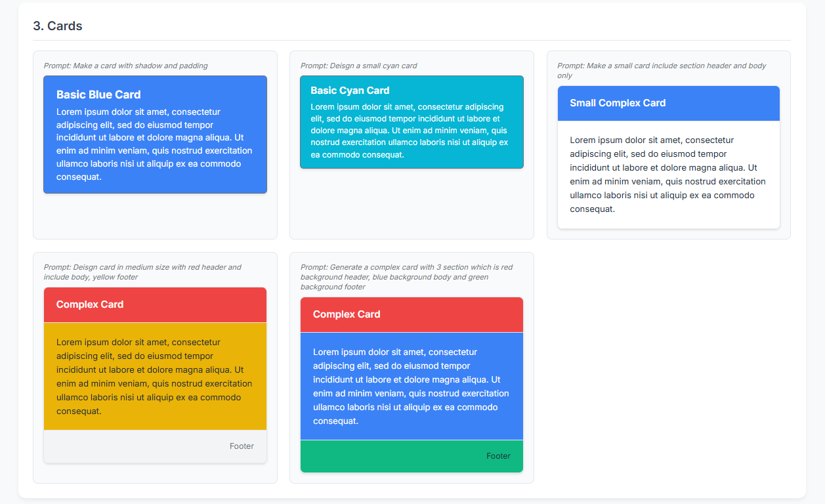
Task: Click the "Footer" text in the green footer
Action: (498, 456)
